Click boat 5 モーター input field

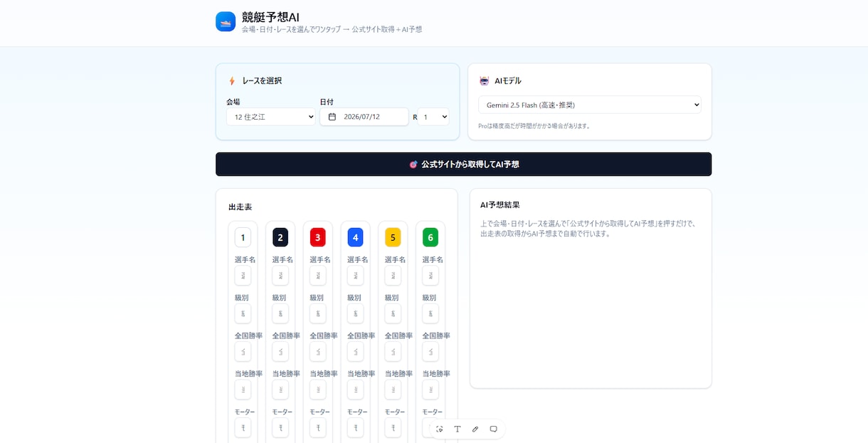pos(393,428)
